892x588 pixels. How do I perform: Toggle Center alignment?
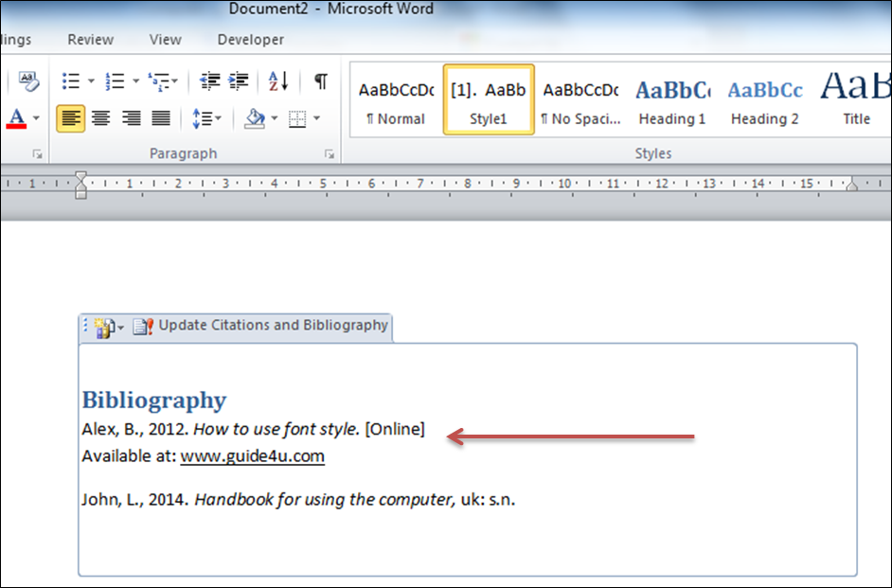(x=101, y=118)
